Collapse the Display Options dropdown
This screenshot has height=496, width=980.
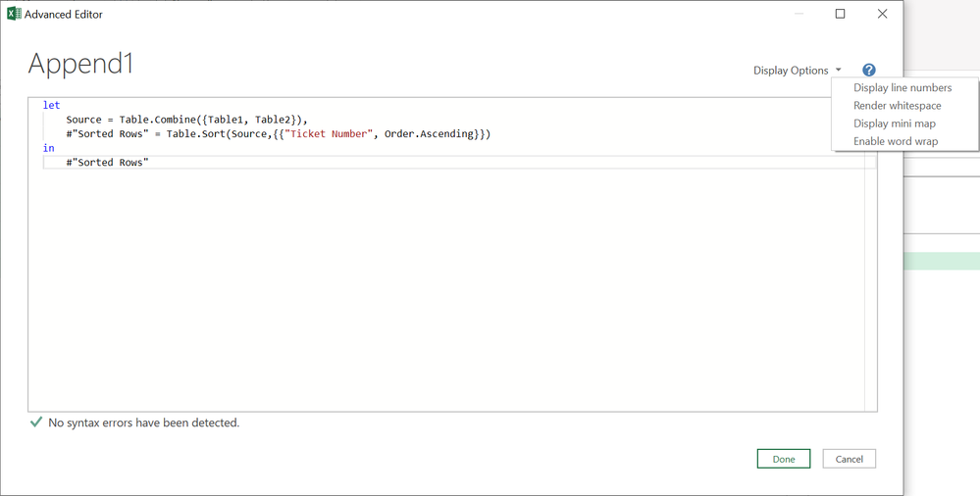pyautogui.click(x=797, y=70)
